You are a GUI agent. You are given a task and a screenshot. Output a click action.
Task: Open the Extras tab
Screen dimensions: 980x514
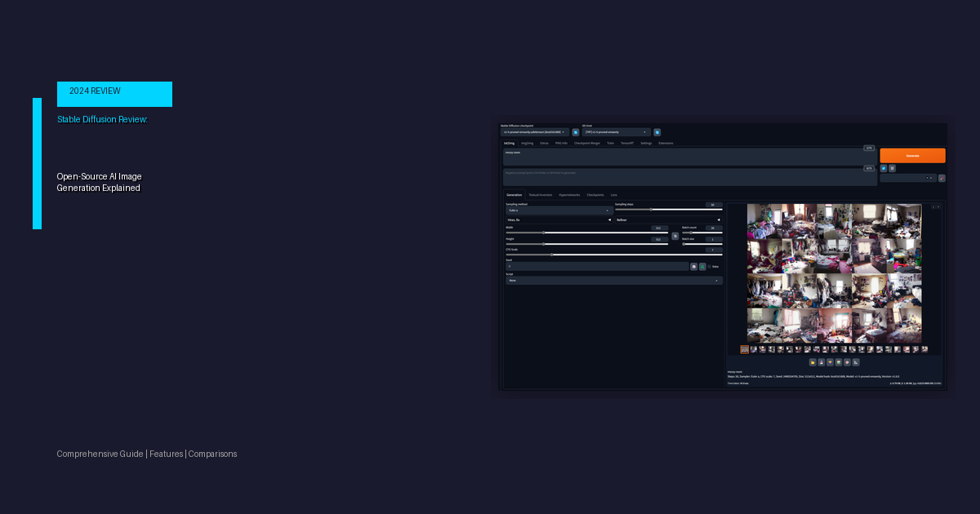coord(544,143)
